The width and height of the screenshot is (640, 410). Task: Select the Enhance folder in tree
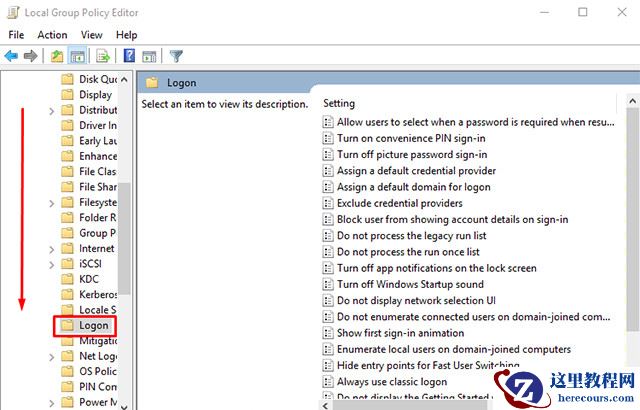(89, 156)
